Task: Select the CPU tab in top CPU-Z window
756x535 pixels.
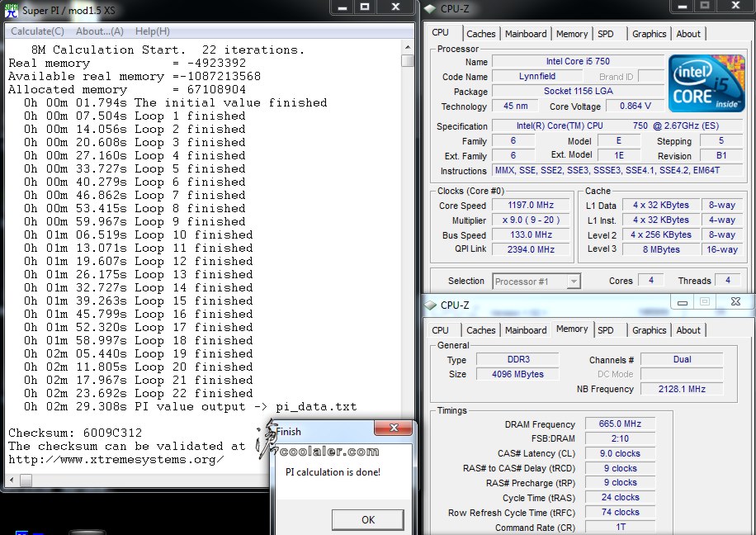Action: 440,32
